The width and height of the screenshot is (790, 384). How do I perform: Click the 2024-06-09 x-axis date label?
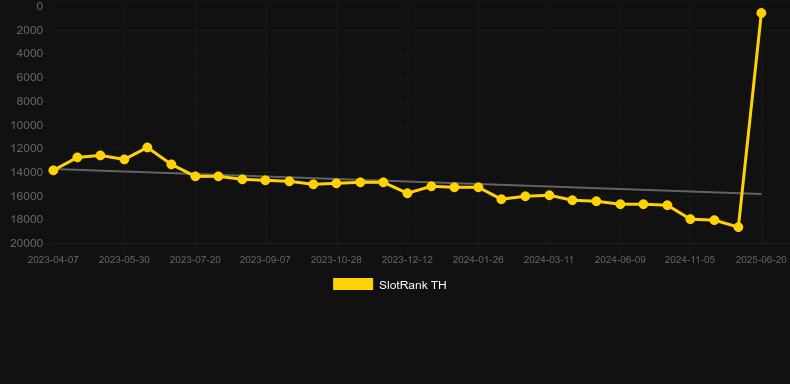(620, 260)
